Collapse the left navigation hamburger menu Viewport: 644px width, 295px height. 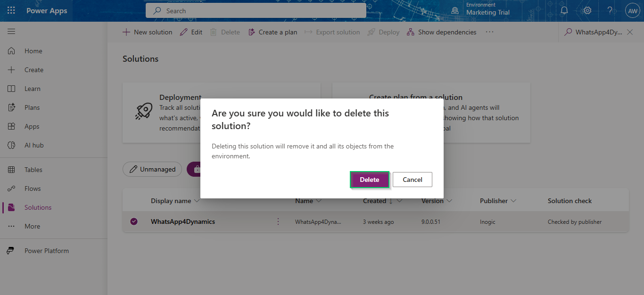(11, 32)
